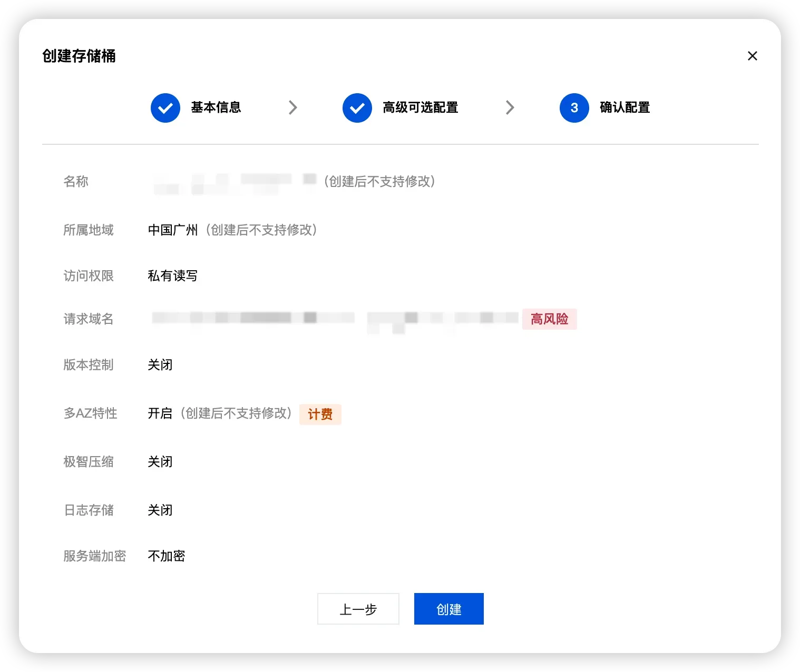Click the step 3 number circle
This screenshot has height=672, width=800.
574,108
